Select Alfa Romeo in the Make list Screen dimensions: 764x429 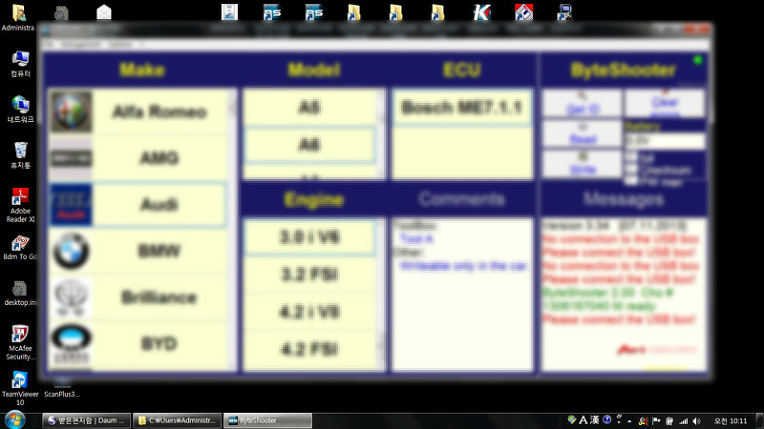point(138,112)
